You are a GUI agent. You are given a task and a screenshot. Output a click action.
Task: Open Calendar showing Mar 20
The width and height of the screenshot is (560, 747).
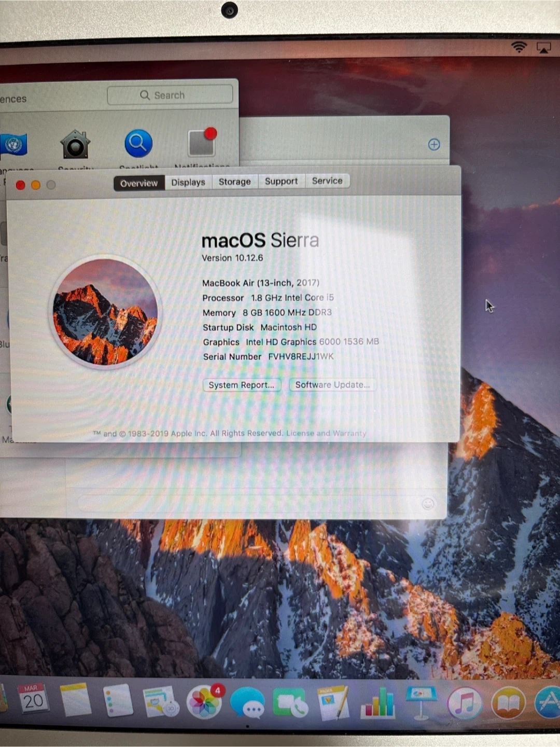[33, 699]
